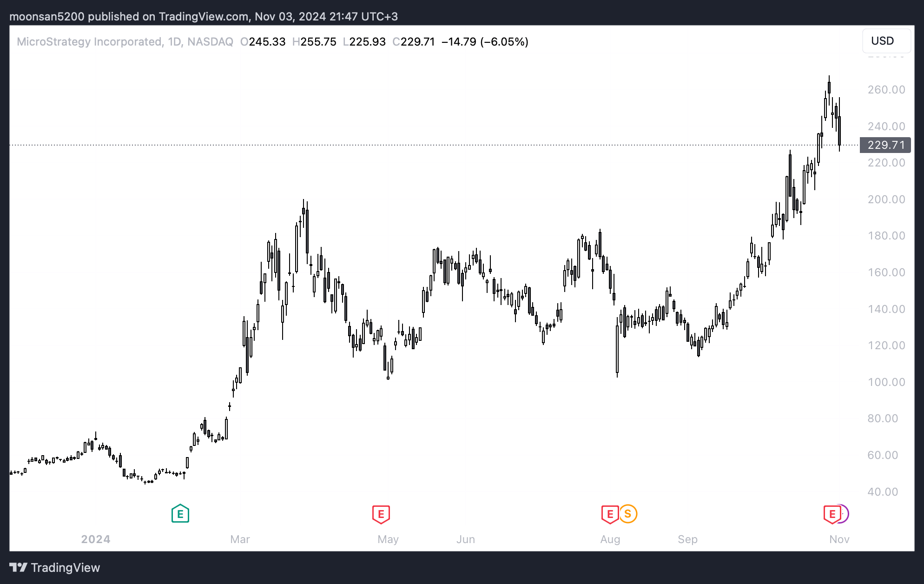Click the green earnings E marker
The width and height of the screenshot is (924, 584).
tap(180, 514)
